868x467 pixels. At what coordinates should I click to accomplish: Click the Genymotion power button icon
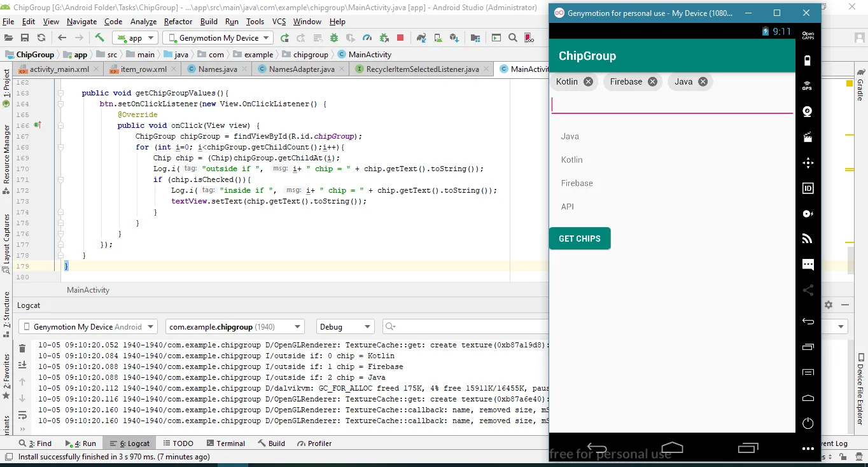click(808, 423)
